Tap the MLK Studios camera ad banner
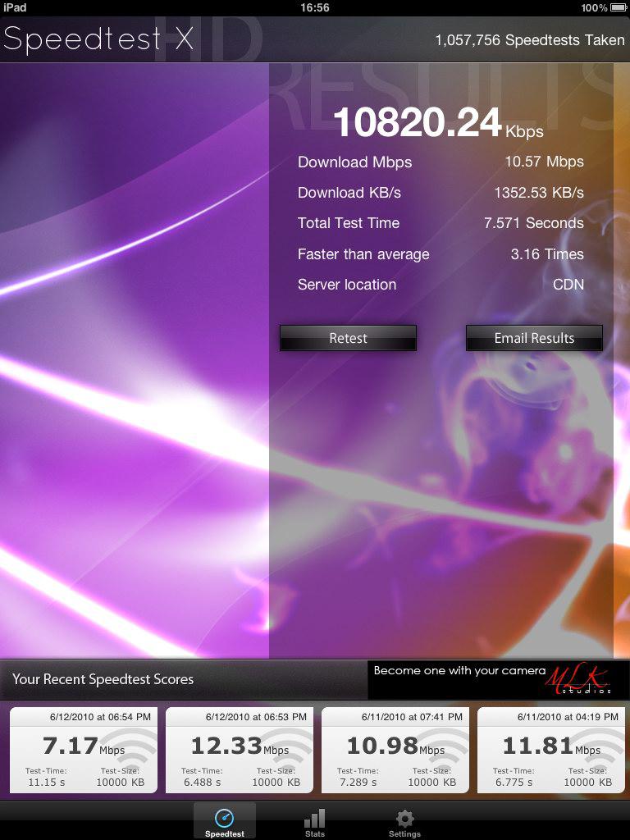This screenshot has width=630, height=840. [498, 679]
